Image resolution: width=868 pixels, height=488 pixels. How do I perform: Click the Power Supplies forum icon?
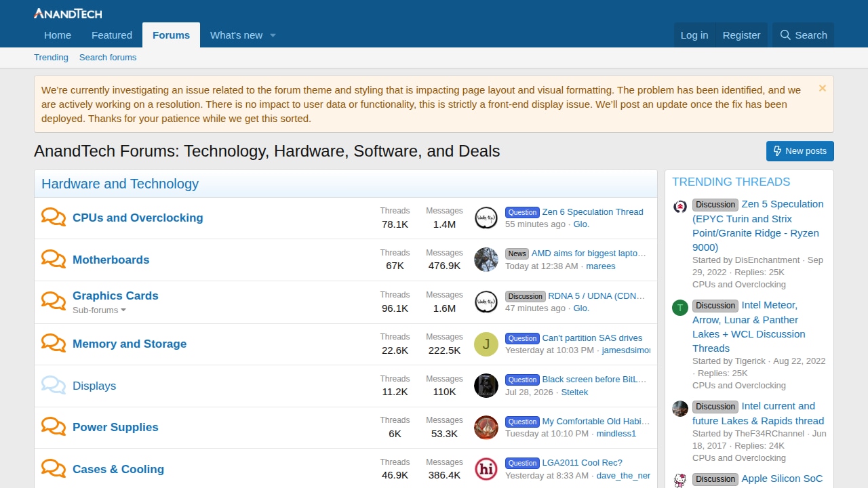[x=54, y=426]
